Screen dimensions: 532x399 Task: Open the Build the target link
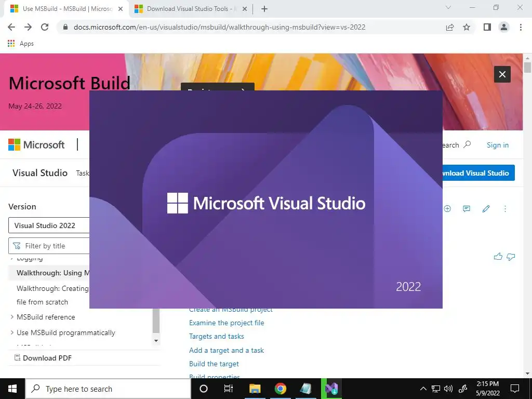point(214,364)
